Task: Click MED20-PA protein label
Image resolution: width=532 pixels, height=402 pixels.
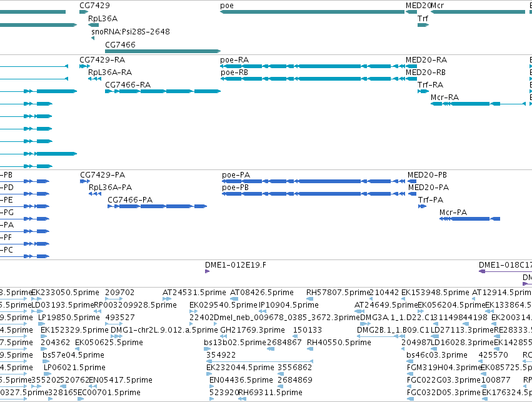Action: click(x=428, y=188)
